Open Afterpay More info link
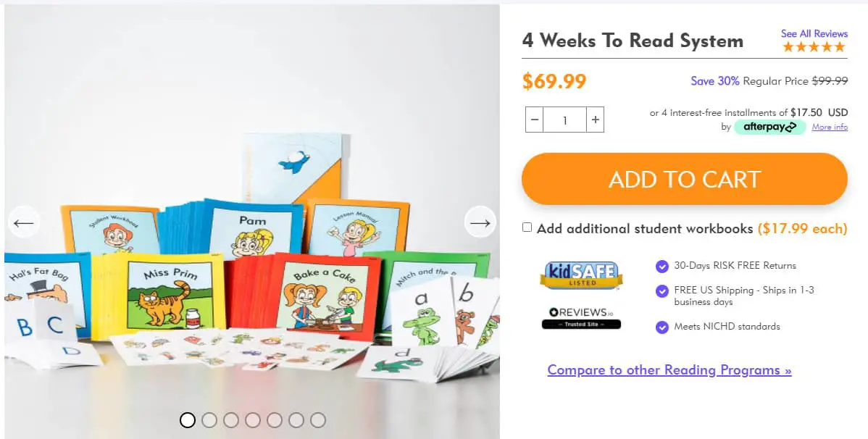868x439 pixels. 830,127
